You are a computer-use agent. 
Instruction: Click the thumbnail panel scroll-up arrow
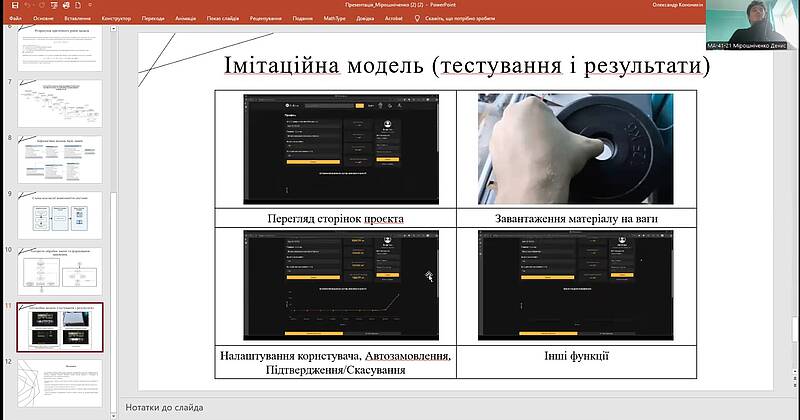click(x=113, y=29)
